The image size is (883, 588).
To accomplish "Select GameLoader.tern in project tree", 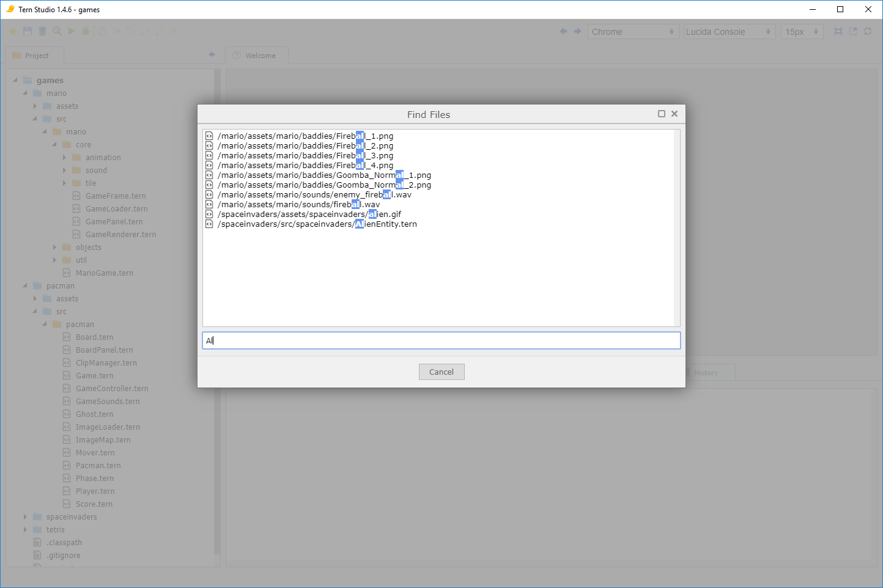I will 116,208.
